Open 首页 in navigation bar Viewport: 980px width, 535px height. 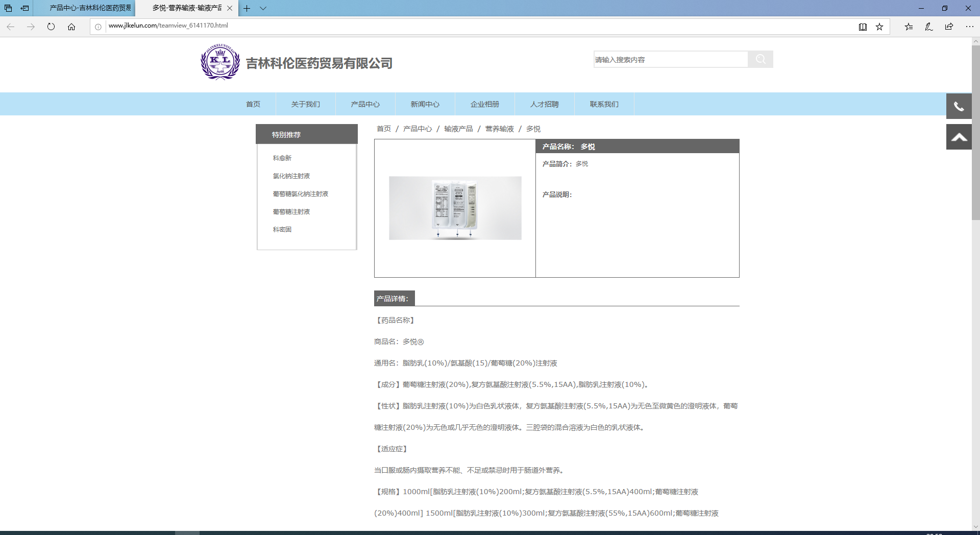point(253,104)
